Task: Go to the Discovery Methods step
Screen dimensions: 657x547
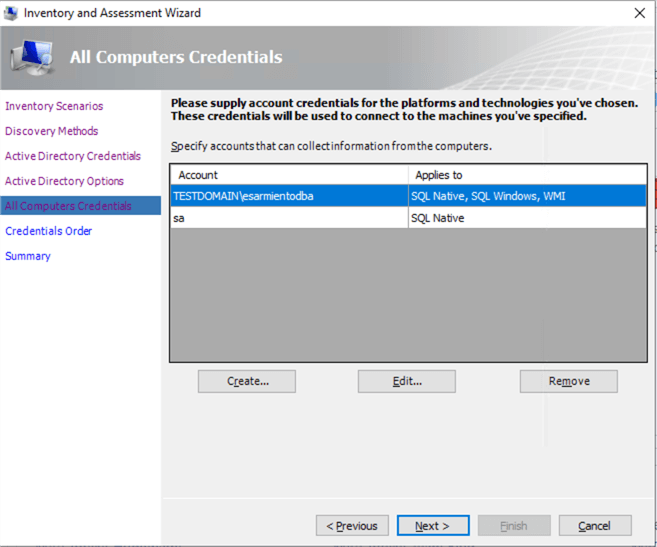Action: point(52,131)
